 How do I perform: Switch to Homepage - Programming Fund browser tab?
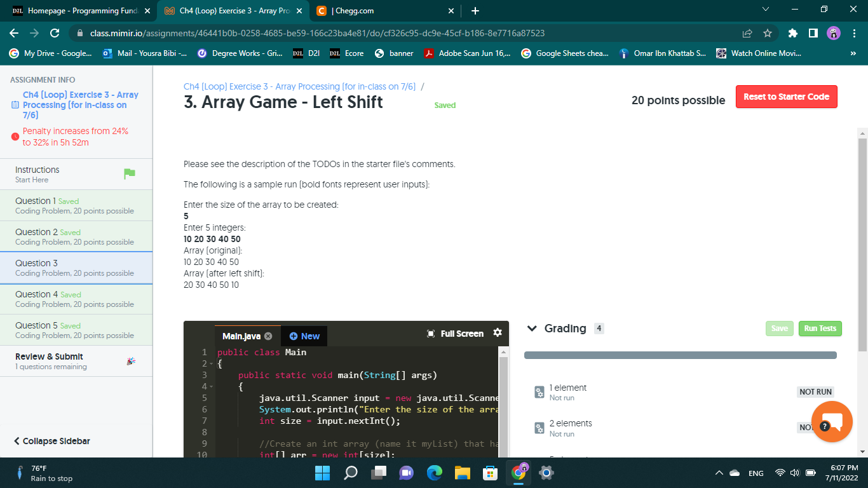click(x=81, y=11)
